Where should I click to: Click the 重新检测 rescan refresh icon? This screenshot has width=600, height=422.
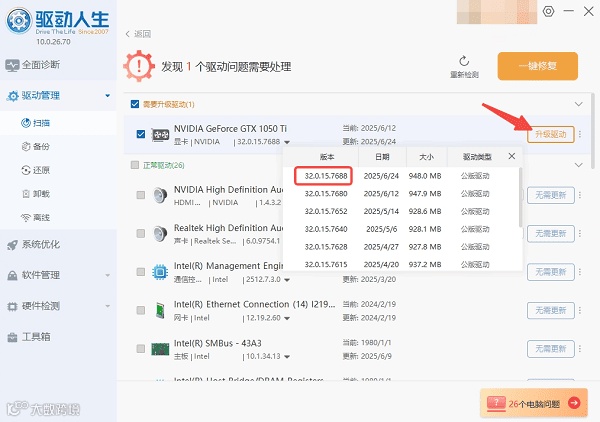tap(464, 61)
